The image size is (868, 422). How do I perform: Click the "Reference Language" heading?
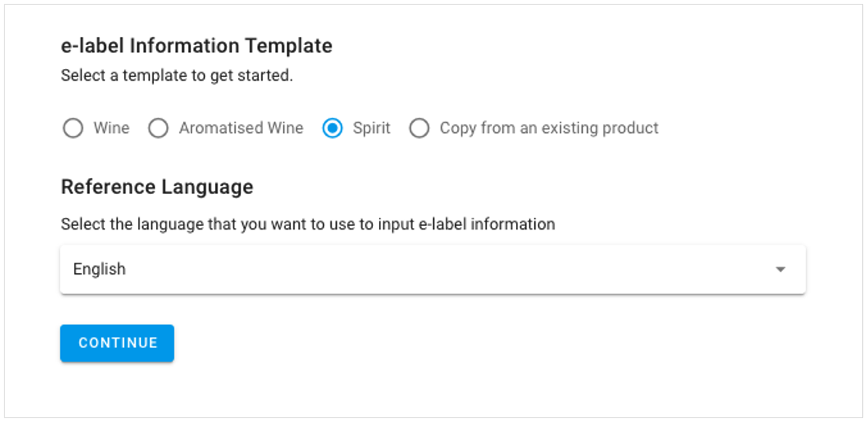tap(157, 187)
